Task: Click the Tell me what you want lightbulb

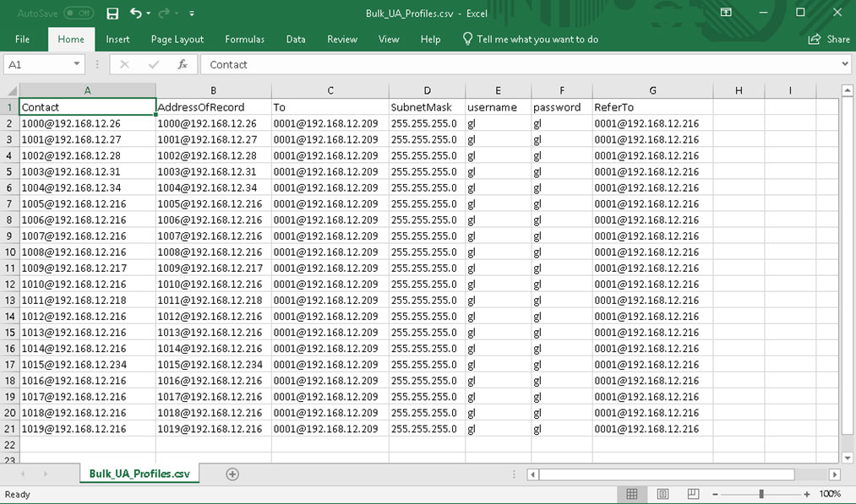Action: point(467,39)
